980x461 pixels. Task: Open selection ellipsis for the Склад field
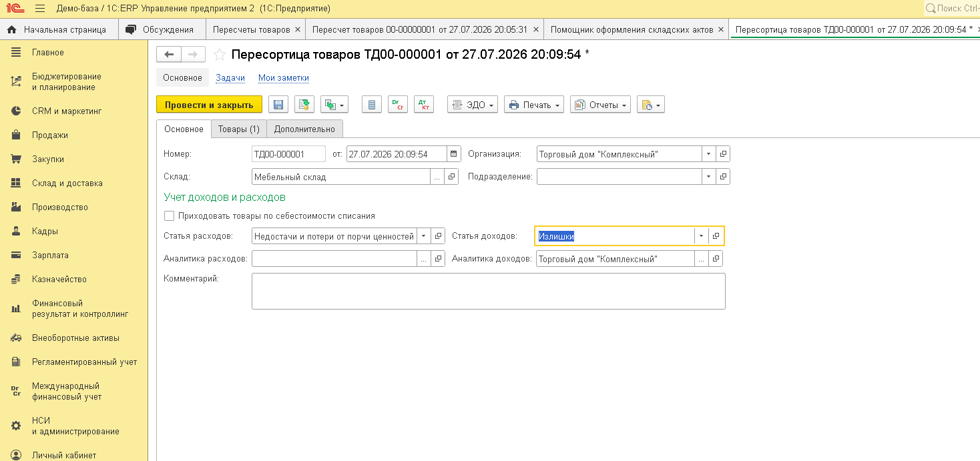click(437, 177)
